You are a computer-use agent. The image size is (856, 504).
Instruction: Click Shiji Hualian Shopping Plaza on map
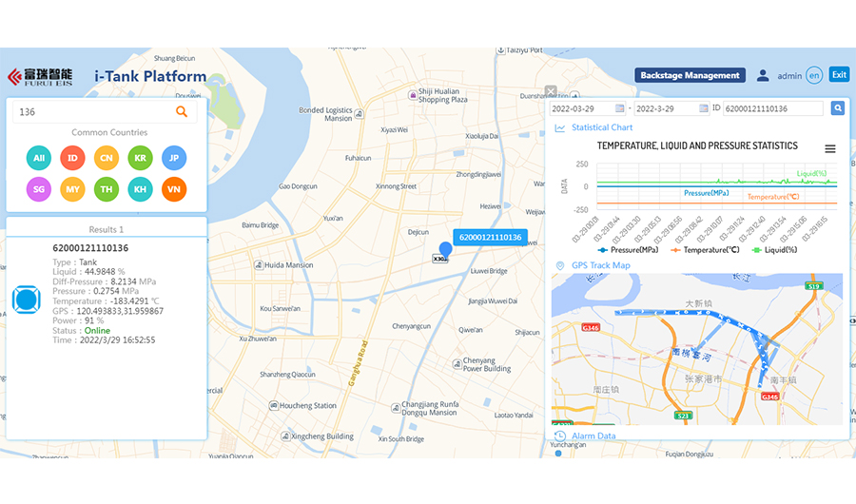pos(438,95)
